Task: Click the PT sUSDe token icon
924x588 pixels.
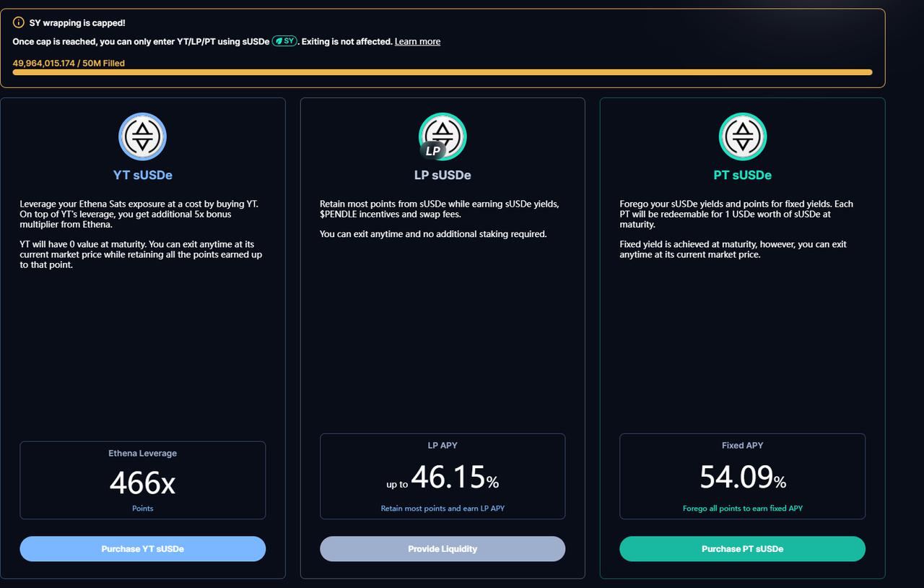Action: (742, 137)
